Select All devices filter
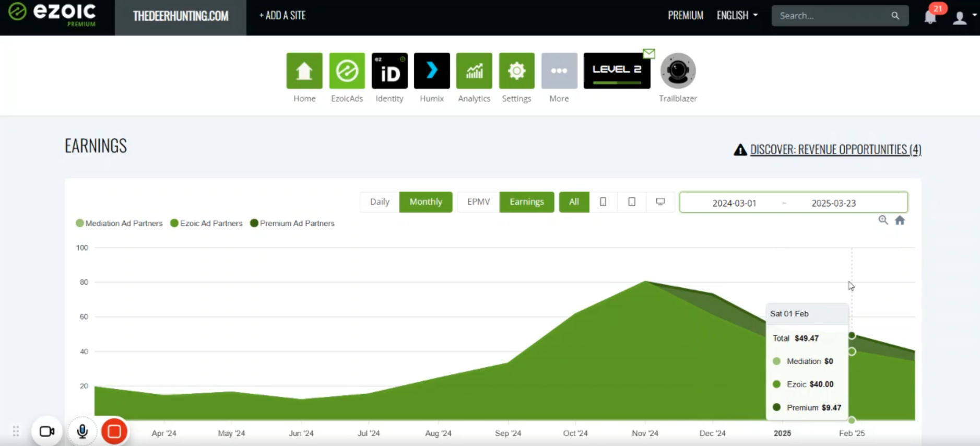The width and height of the screenshot is (980, 446). point(574,202)
